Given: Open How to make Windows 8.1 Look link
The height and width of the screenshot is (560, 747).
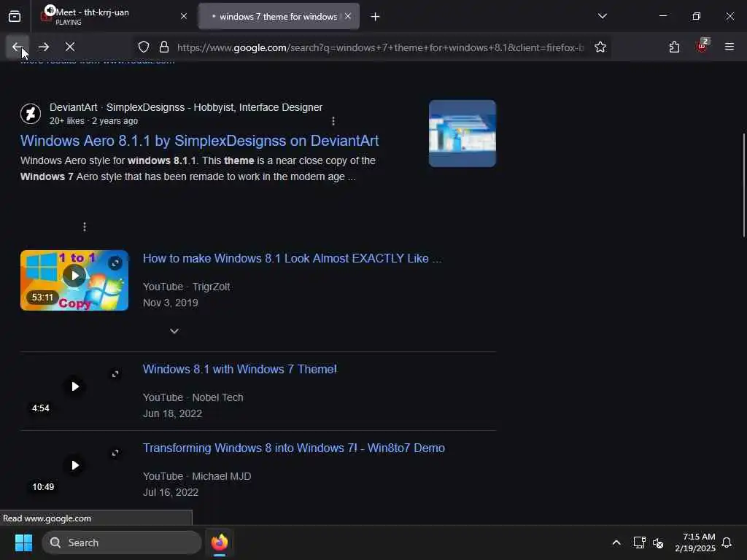Looking at the screenshot, I should pyautogui.click(x=292, y=259).
